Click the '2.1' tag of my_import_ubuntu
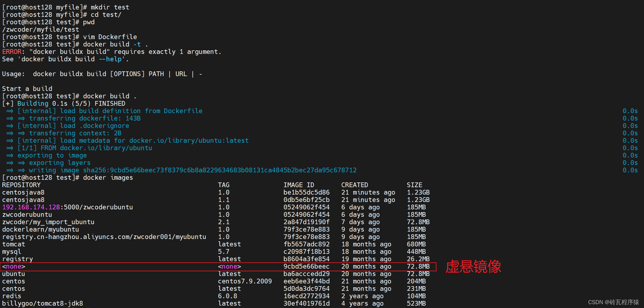Viewport: 644px width, 308px height. 224,222
